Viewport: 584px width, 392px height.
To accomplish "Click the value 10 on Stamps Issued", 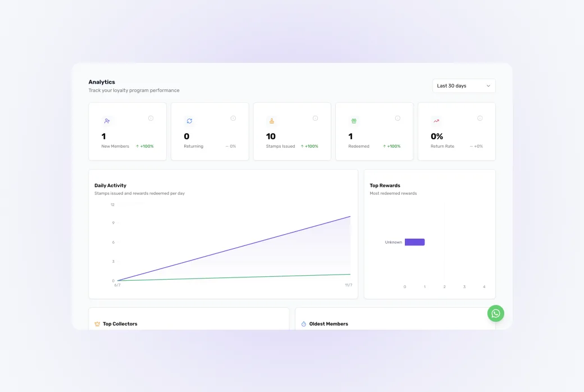I will click(x=271, y=136).
